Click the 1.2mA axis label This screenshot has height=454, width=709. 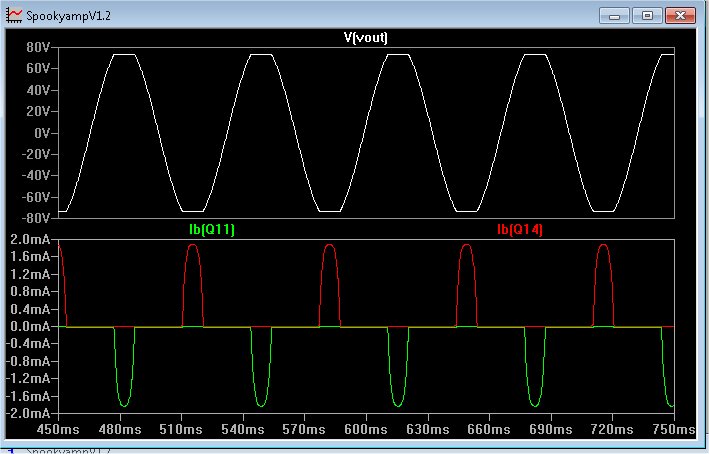coord(30,274)
